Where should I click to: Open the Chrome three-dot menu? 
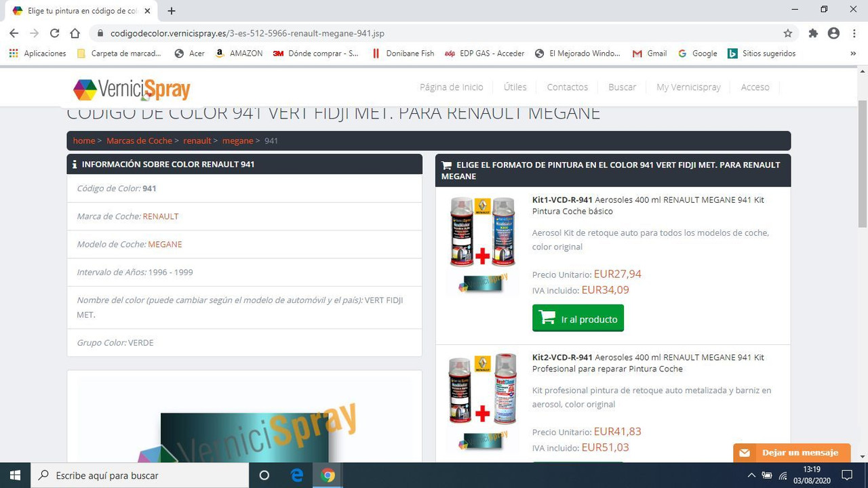[854, 33]
